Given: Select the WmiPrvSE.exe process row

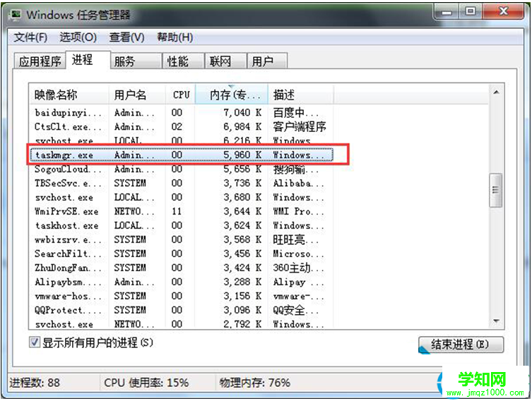Looking at the screenshot, I should click(x=182, y=212).
